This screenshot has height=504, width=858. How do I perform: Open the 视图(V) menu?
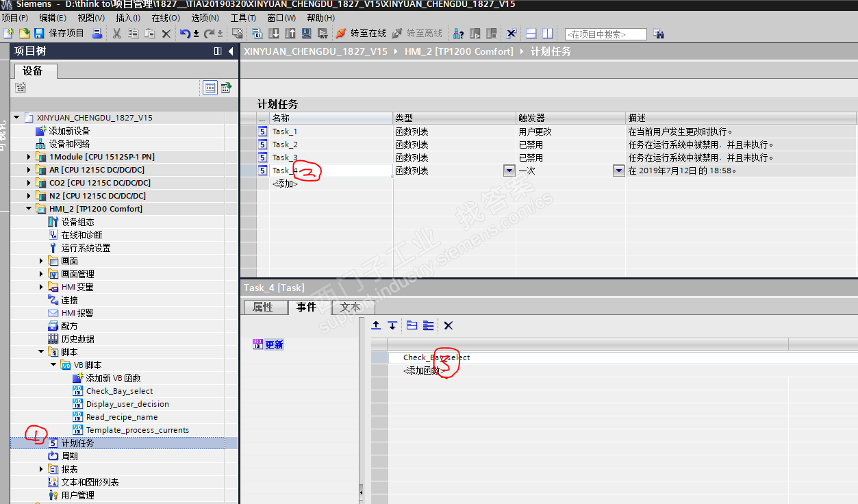91,18
